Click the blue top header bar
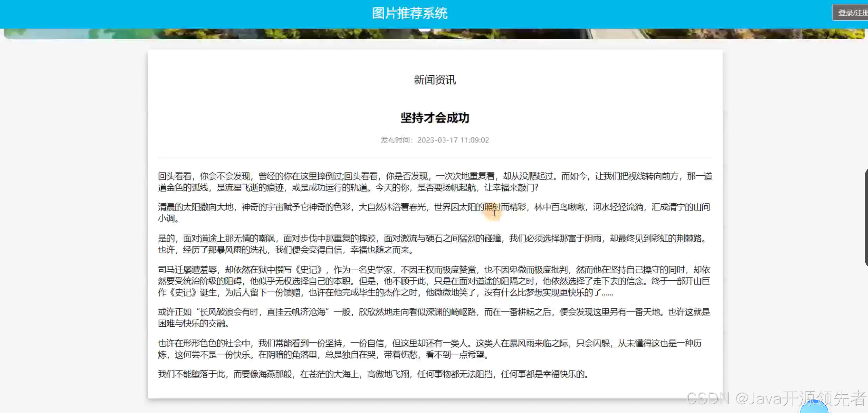Screen dimensions: 868x413 coord(236,13)
